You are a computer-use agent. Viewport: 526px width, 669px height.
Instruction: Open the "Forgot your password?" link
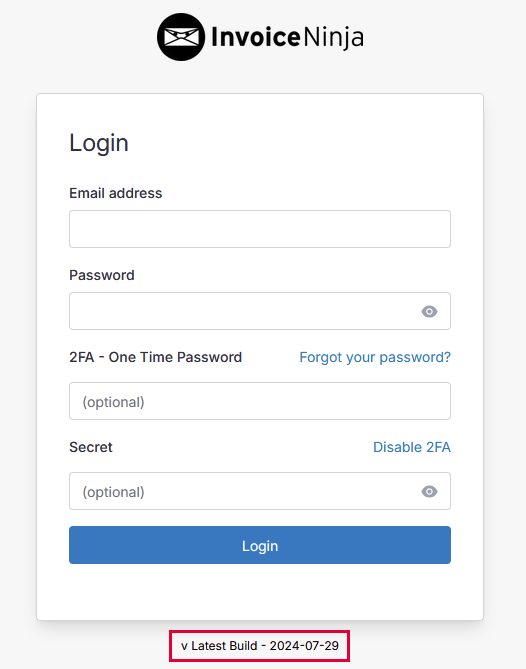(375, 357)
